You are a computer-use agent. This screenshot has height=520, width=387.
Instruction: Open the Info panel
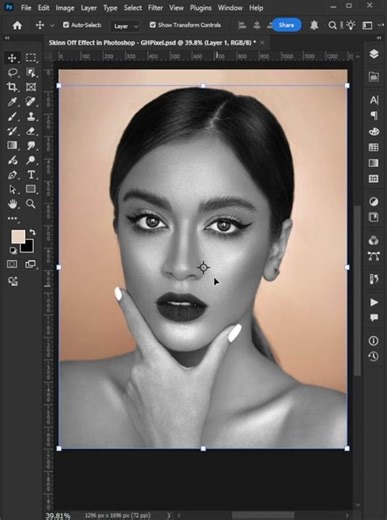tap(374, 341)
